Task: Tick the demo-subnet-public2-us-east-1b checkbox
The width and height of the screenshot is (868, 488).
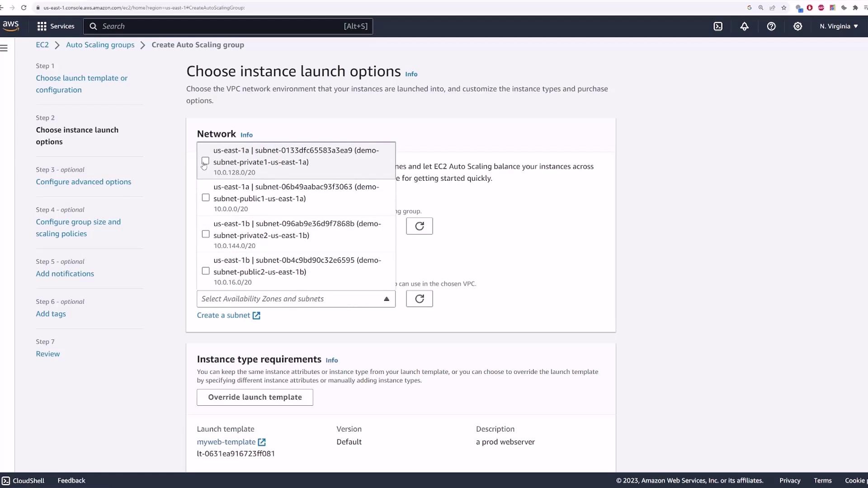Action: [x=206, y=271]
